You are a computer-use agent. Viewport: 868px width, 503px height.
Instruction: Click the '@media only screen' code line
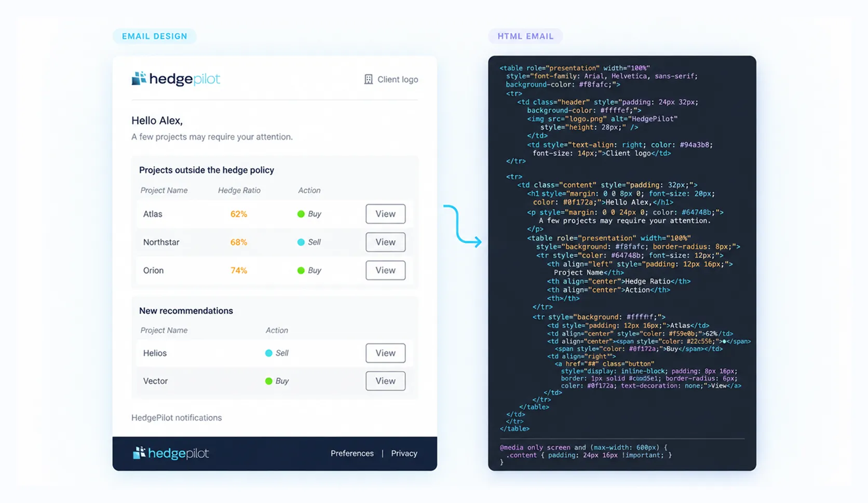(584, 447)
